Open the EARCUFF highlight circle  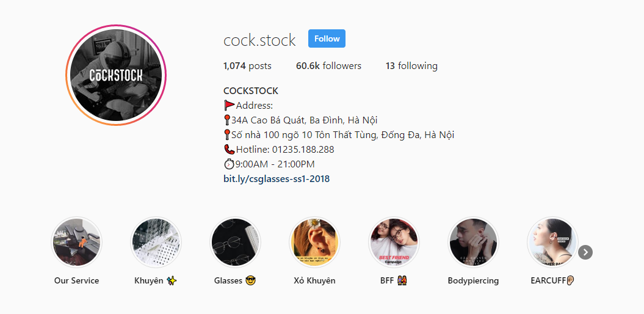click(x=552, y=242)
